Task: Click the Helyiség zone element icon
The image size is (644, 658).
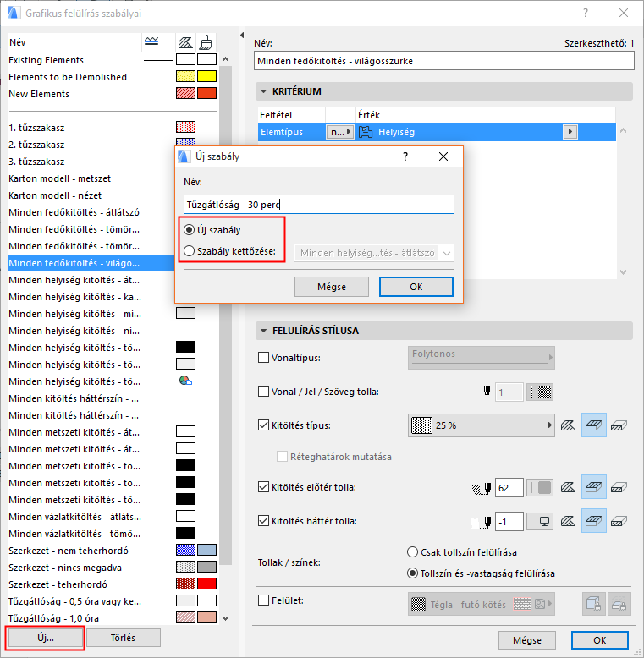Action: pos(366,132)
